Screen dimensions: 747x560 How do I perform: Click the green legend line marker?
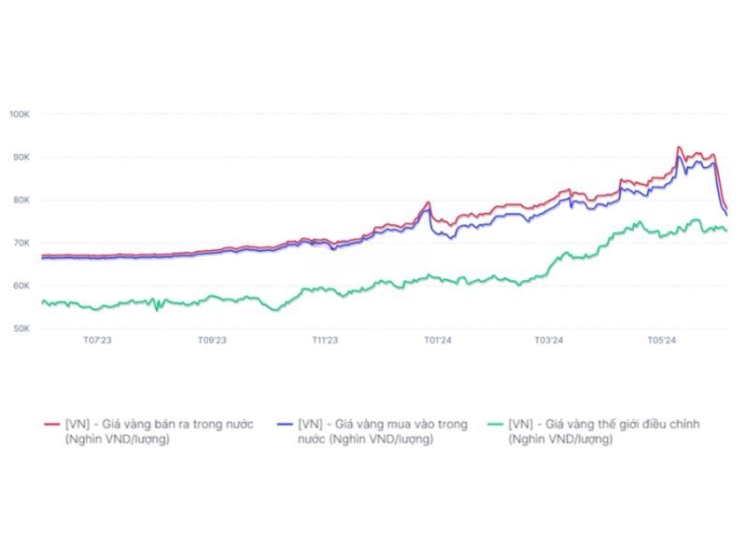click(498, 425)
